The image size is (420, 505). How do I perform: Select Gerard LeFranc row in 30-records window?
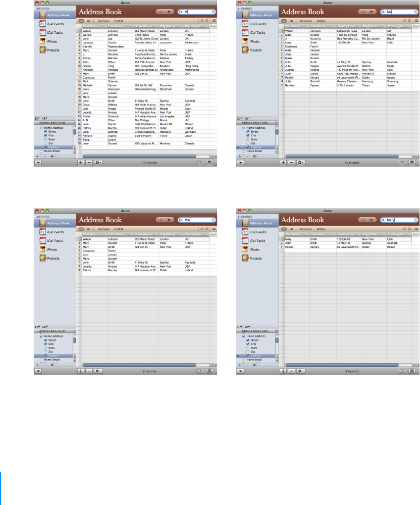point(142,35)
